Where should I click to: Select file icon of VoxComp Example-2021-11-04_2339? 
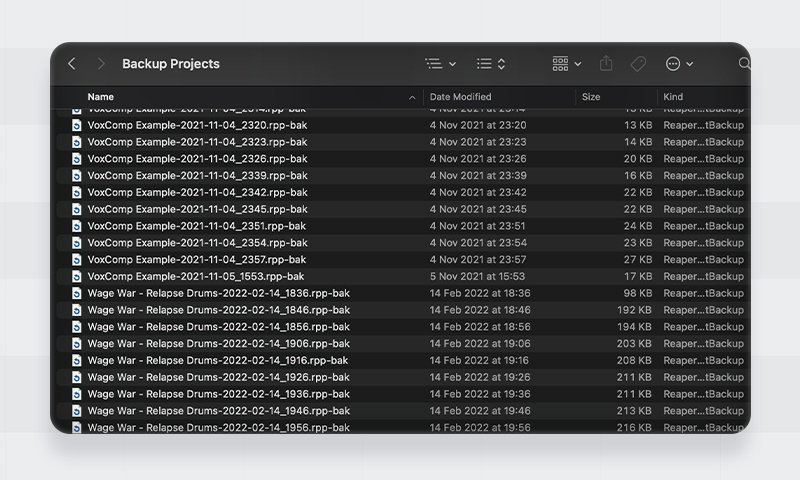[x=77, y=175]
